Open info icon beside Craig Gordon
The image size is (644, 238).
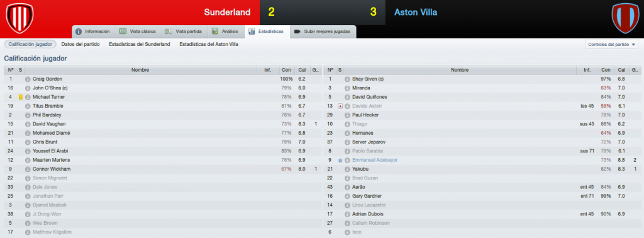point(28,79)
